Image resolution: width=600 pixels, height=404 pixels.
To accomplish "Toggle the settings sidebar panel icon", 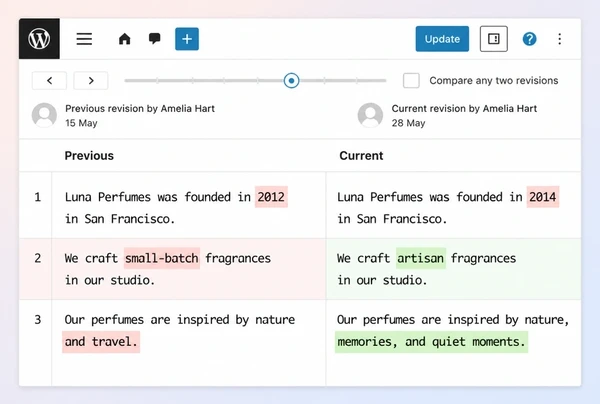I will click(494, 39).
